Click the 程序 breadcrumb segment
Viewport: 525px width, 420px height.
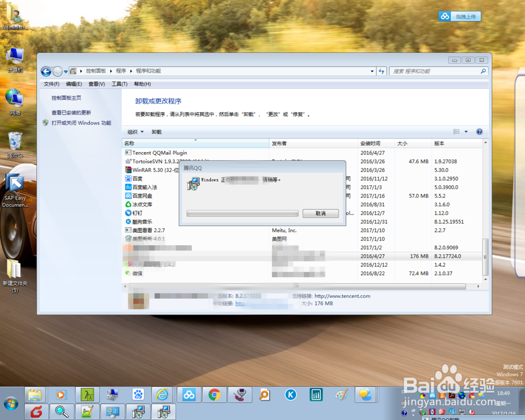tap(121, 71)
